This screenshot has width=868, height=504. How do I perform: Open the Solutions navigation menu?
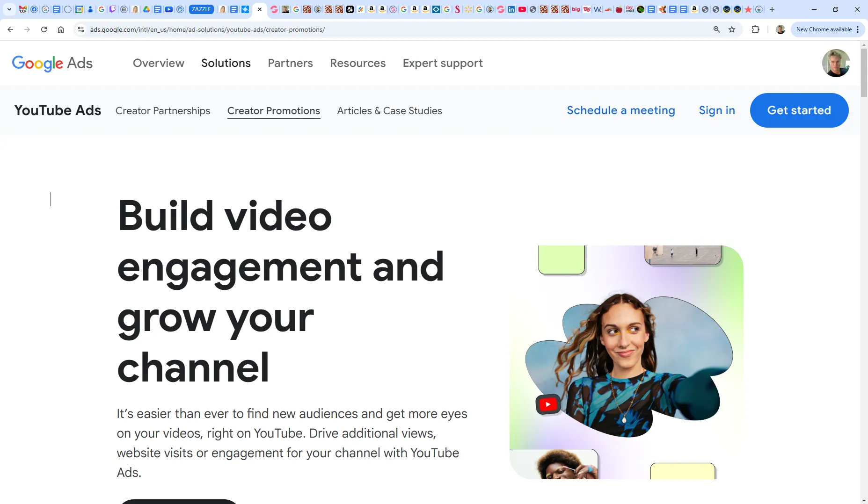pyautogui.click(x=226, y=63)
